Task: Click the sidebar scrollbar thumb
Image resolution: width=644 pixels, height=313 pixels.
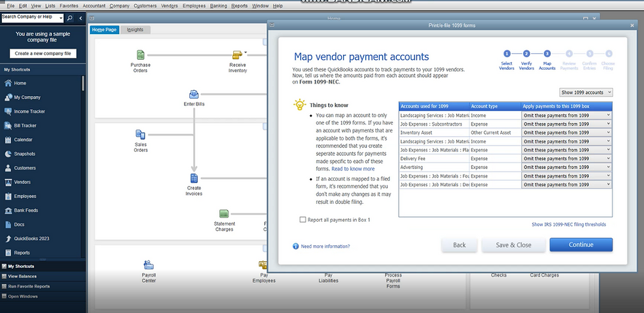Action: pos(83,83)
